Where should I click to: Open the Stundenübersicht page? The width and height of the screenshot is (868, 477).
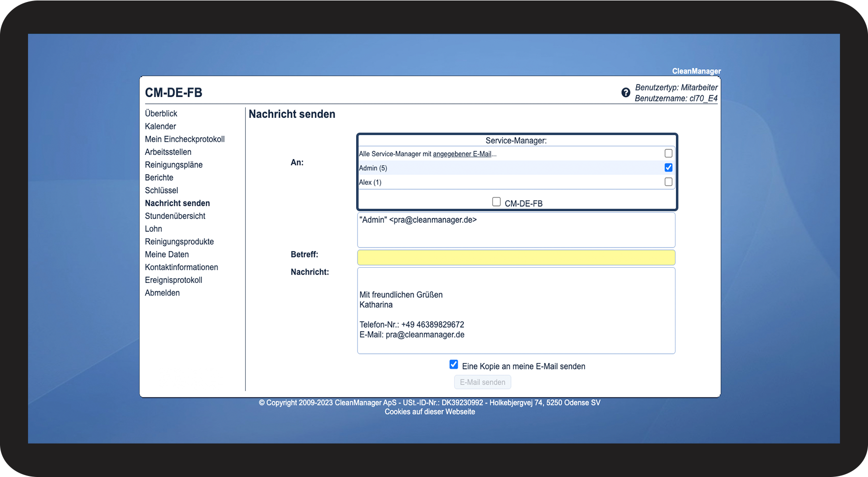pos(175,216)
